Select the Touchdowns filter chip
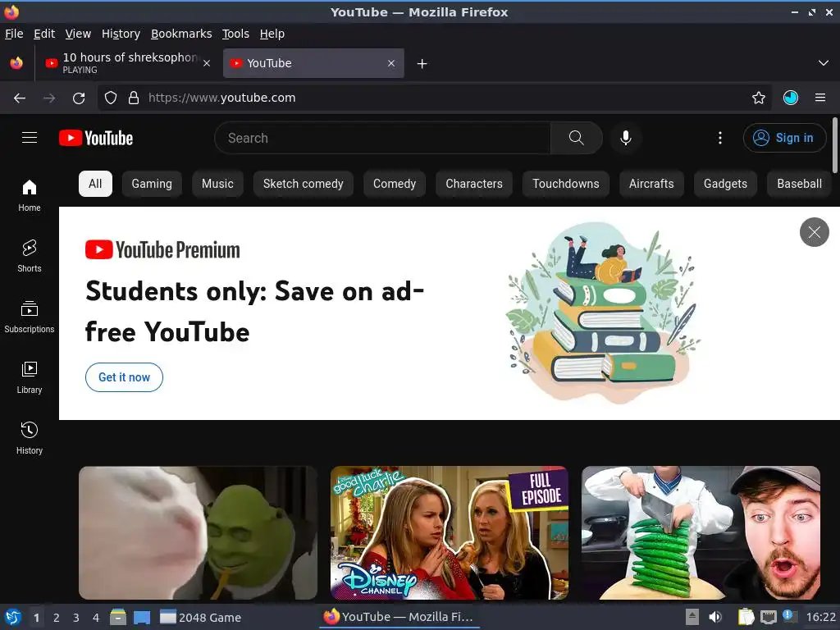Viewport: 840px width, 630px height. click(566, 184)
